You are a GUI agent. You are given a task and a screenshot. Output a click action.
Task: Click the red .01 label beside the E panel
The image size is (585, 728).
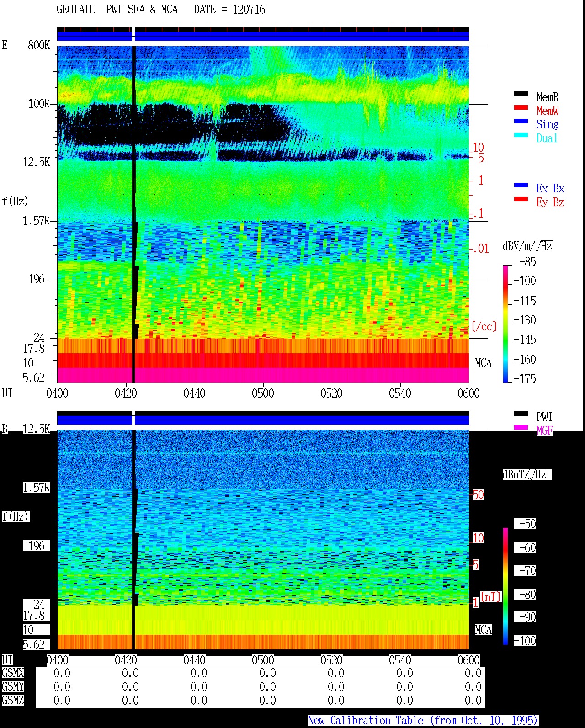coord(480,249)
